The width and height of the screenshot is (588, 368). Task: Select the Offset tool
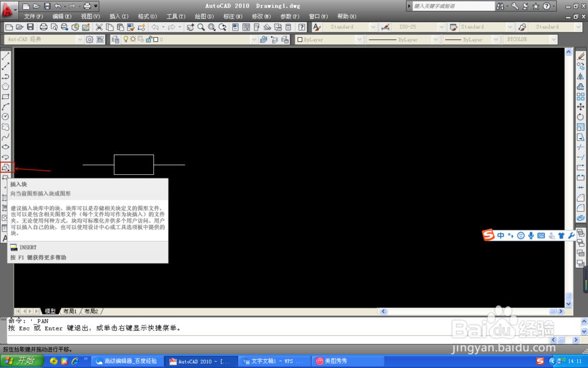pyautogui.click(x=580, y=87)
